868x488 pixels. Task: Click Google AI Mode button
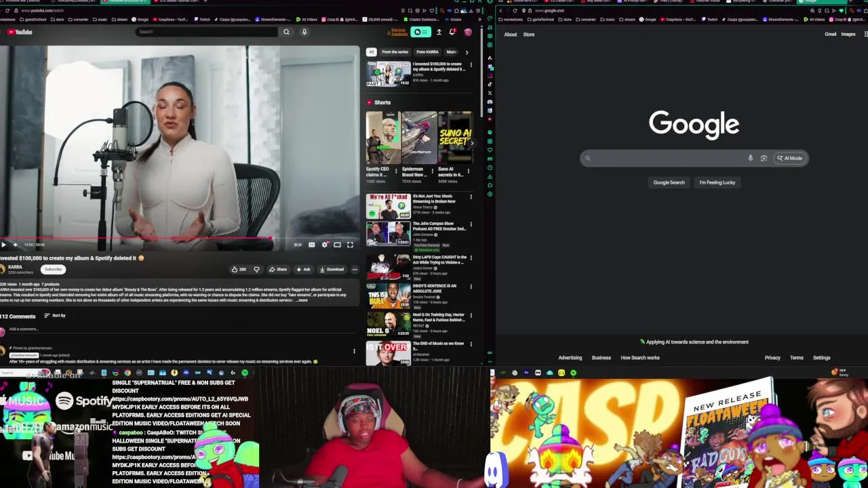[790, 158]
